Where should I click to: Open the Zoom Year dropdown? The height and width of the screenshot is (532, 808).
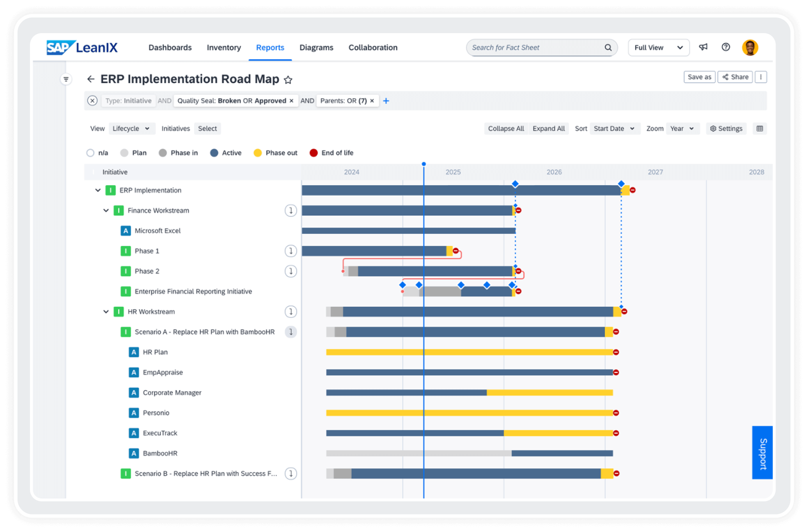(x=682, y=129)
